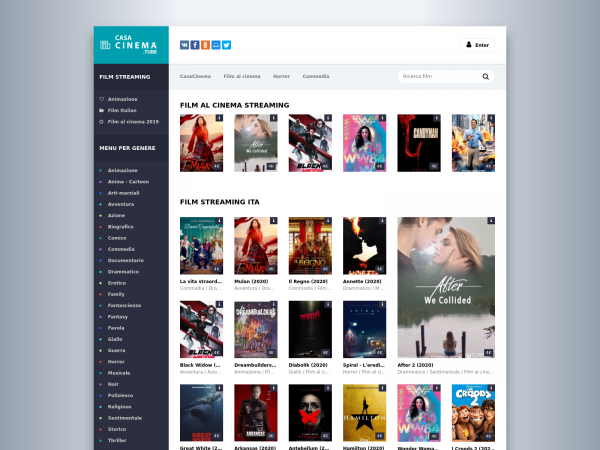Image resolution: width=600 pixels, height=450 pixels.
Task: Click the search magnifier icon
Action: 486,76
